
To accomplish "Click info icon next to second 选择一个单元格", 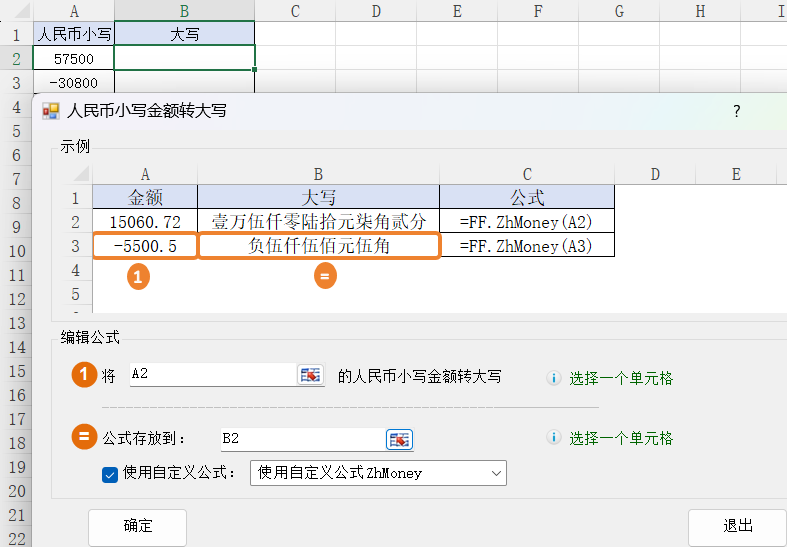I will pos(553,439).
